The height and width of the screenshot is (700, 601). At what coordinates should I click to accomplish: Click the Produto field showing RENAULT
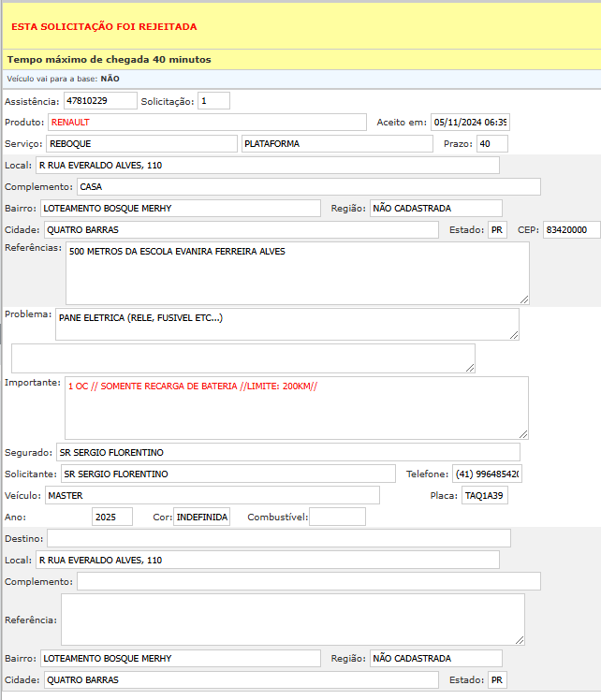pos(207,123)
